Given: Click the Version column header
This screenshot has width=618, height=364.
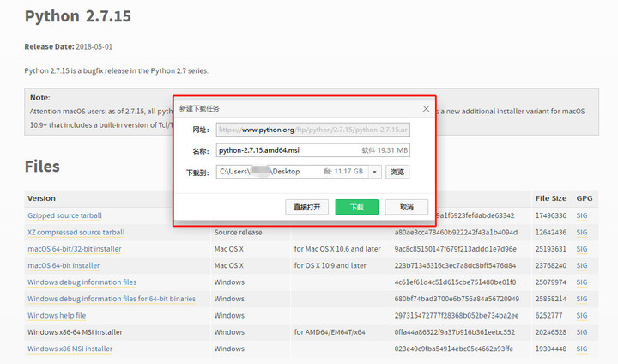Looking at the screenshot, I should [x=41, y=198].
